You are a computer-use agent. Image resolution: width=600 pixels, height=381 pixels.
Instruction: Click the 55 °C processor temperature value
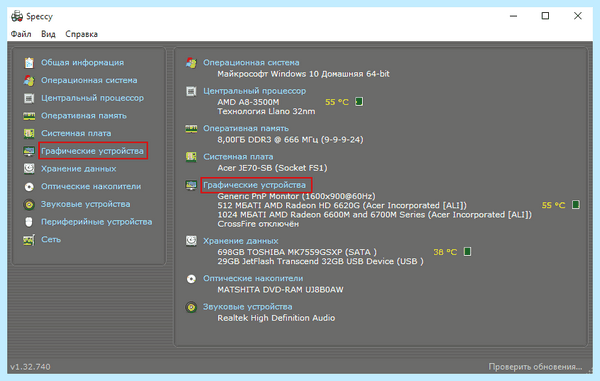[337, 102]
